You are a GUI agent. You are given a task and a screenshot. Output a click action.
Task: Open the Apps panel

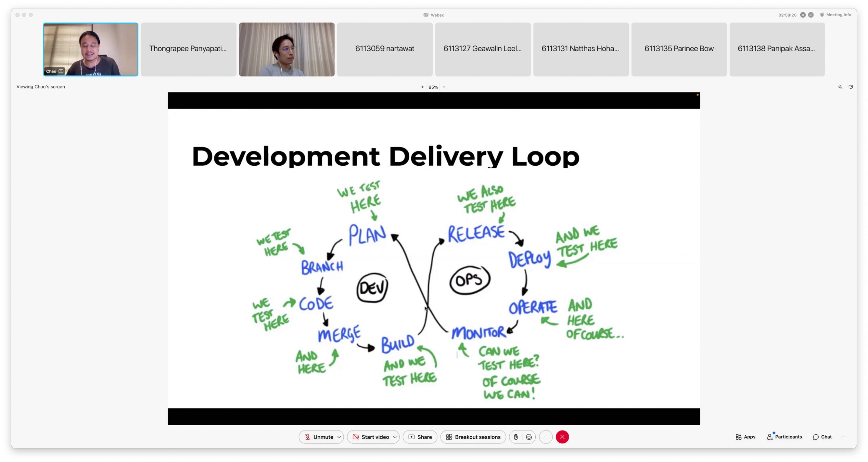(745, 437)
